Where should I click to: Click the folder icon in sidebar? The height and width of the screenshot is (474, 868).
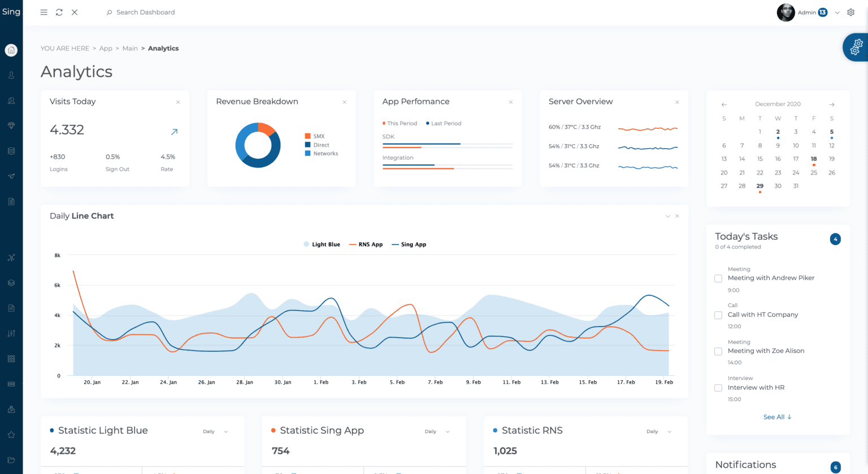pyautogui.click(x=11, y=460)
